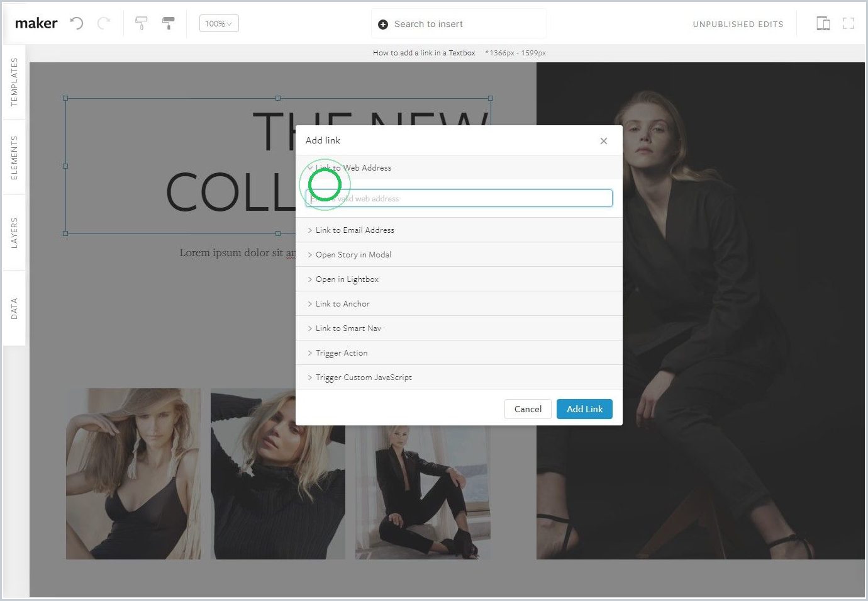Open the Elements side tab
868x601 pixels.
pos(14,157)
